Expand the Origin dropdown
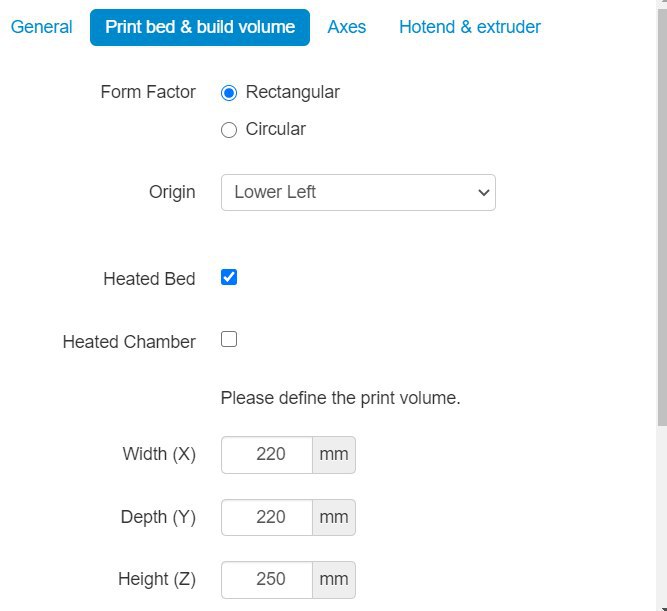667x611 pixels. pyautogui.click(x=358, y=192)
